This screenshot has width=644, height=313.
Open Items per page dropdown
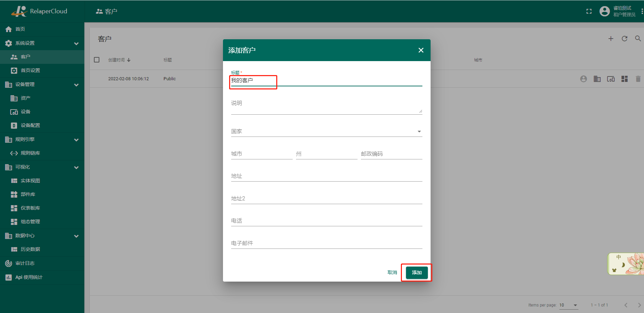569,305
